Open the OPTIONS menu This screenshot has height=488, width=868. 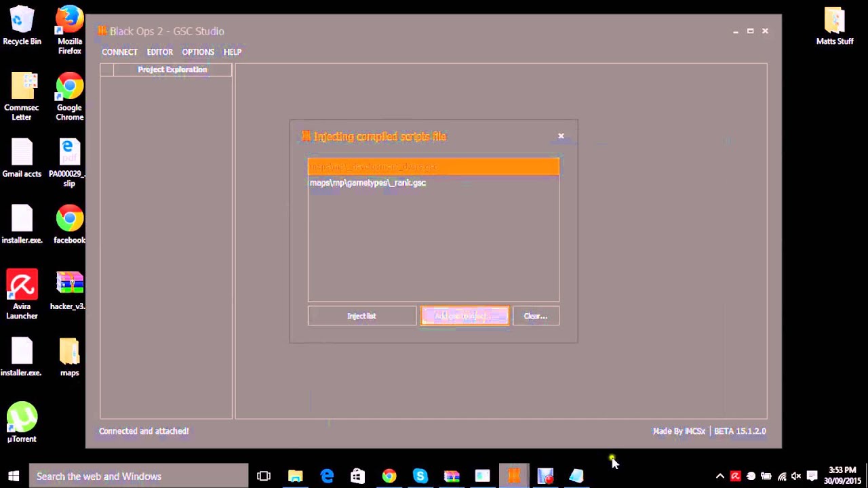(198, 52)
